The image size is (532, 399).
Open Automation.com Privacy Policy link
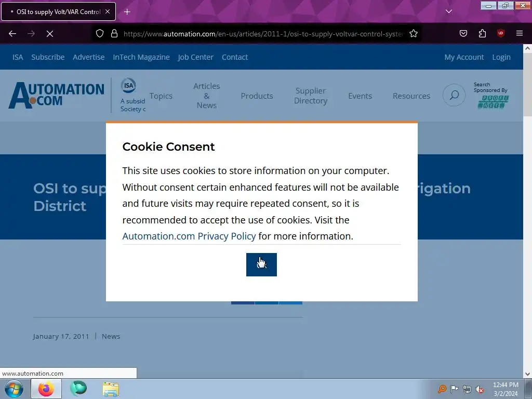(189, 236)
